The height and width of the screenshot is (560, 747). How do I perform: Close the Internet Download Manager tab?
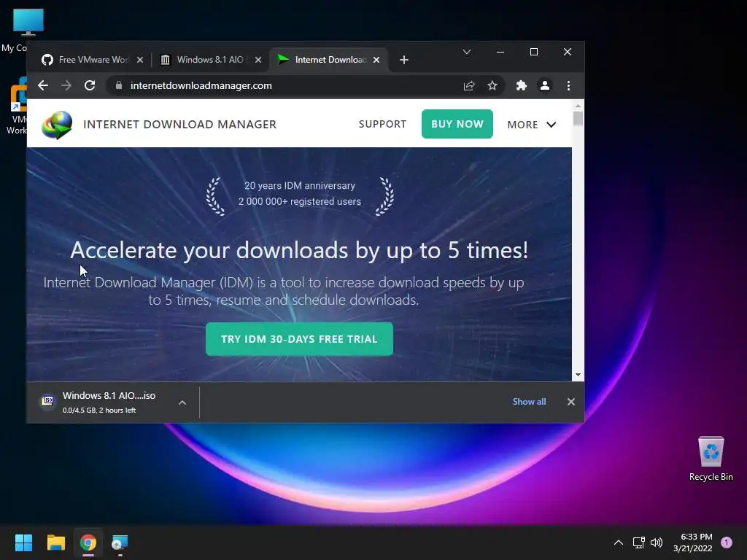(376, 60)
